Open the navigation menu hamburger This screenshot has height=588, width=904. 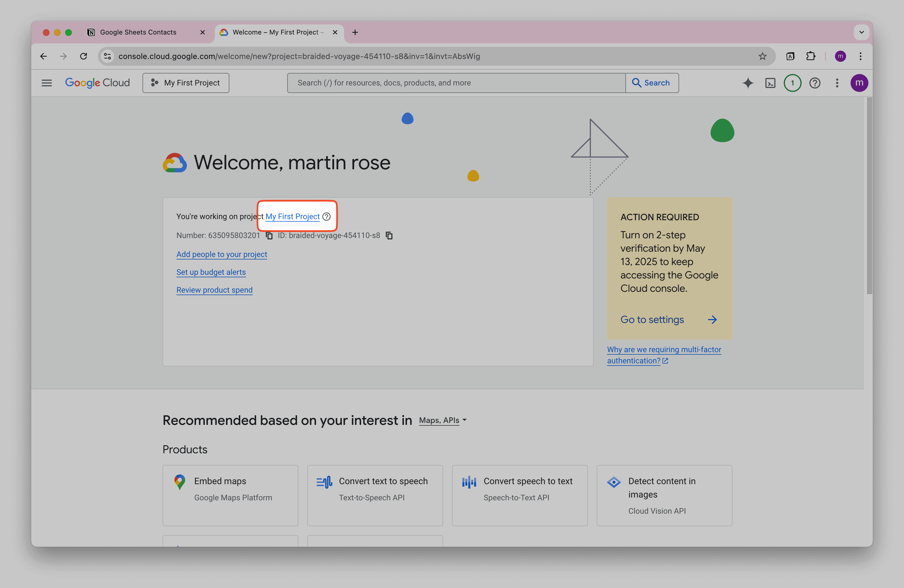47,83
